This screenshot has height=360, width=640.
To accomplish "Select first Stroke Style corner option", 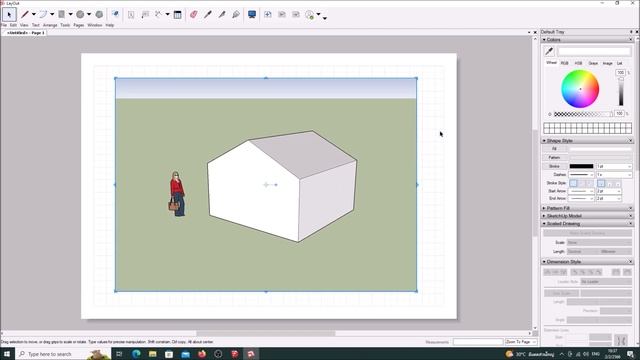I will 573,183.
